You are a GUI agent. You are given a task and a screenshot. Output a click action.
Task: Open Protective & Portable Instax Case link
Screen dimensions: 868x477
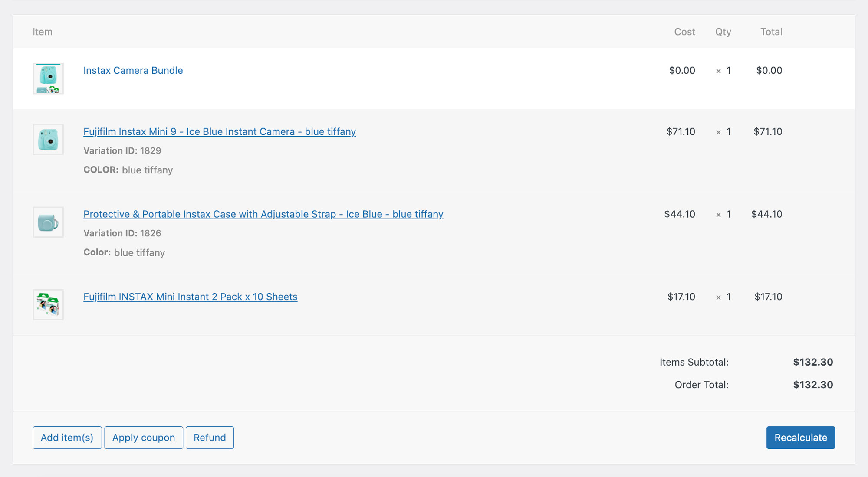click(263, 214)
